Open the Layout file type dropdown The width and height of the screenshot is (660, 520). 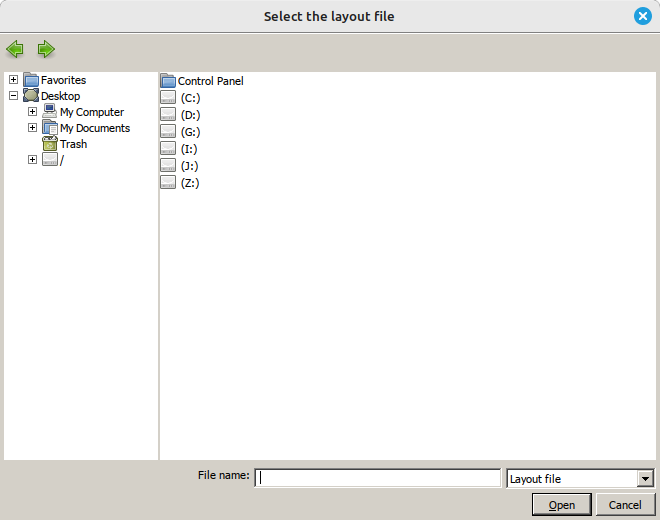pyautogui.click(x=645, y=479)
